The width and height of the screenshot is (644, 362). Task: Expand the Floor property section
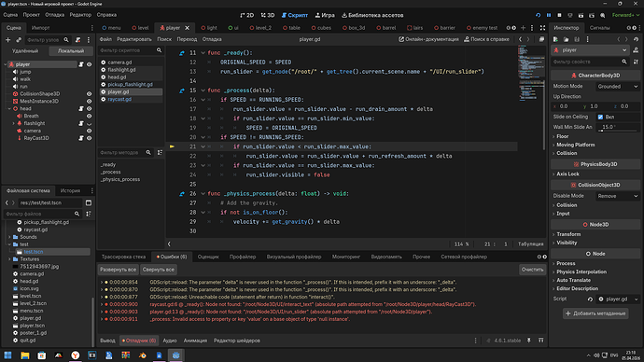(562, 136)
